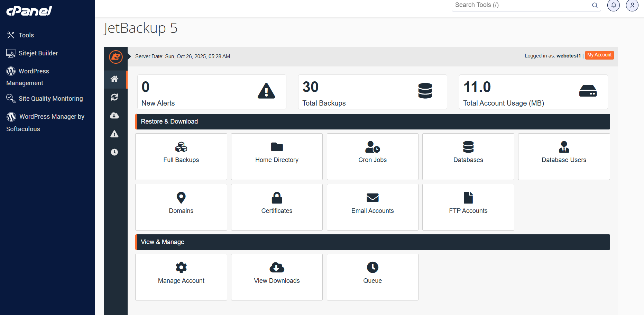Open the Database Users label
Screen dimensions: 644x315
(564, 160)
